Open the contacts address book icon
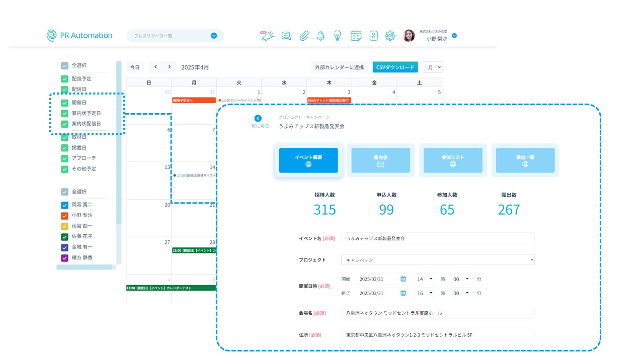Viewport: 644px width, 362px height. coord(373,36)
